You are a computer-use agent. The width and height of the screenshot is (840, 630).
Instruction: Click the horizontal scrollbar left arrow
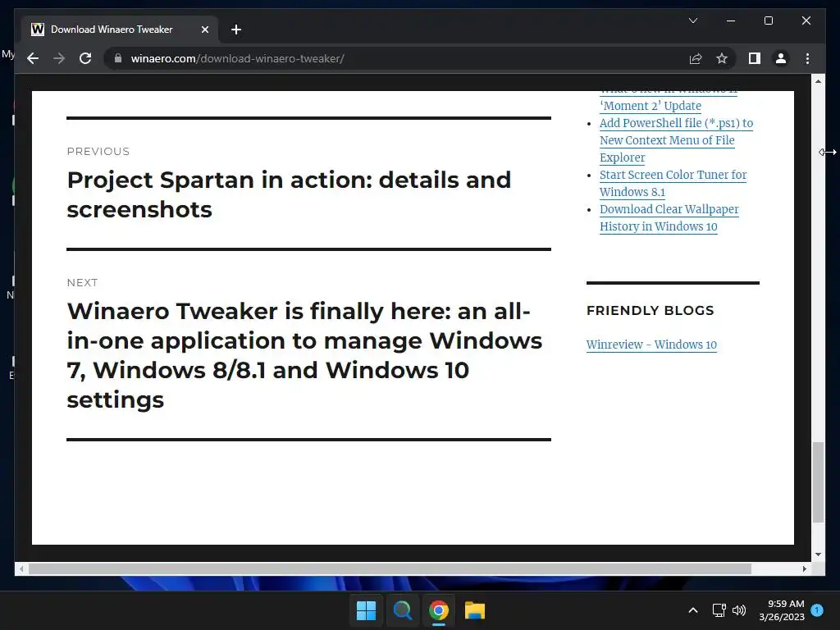(x=21, y=569)
